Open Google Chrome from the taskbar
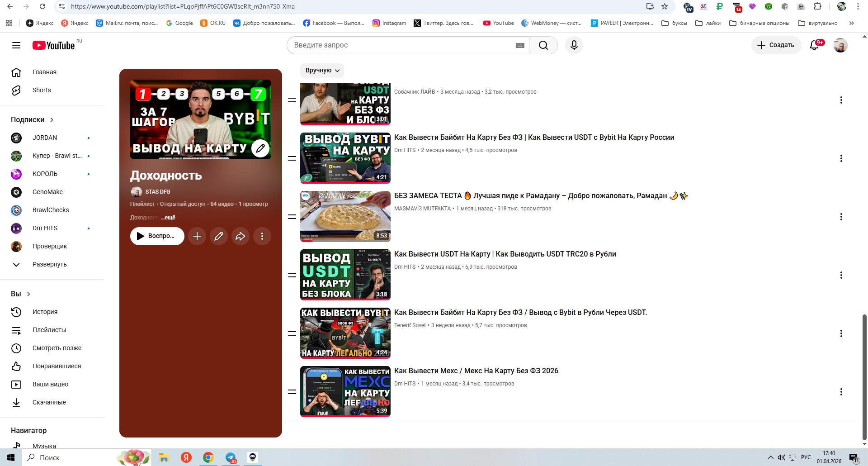The width and height of the screenshot is (868, 466). [208, 457]
